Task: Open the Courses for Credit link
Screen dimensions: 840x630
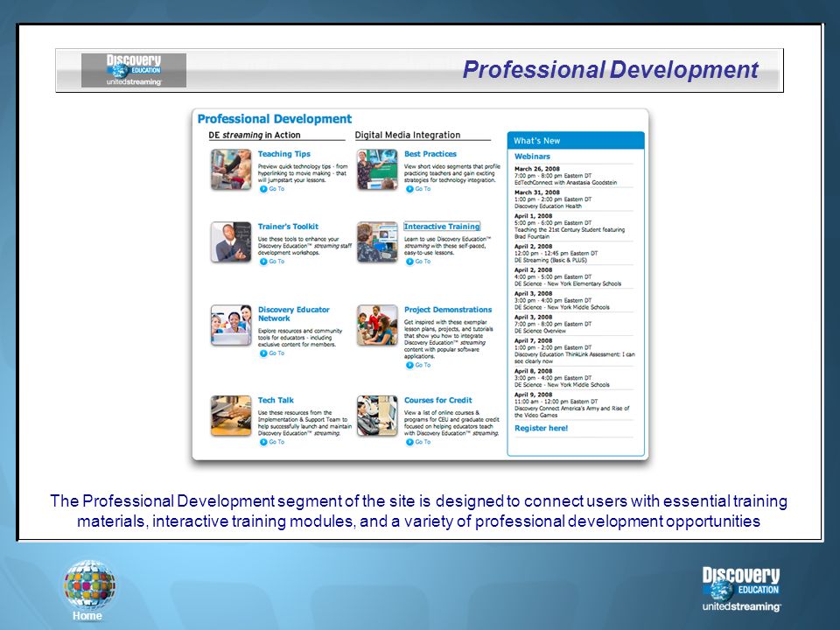Action: (438, 400)
